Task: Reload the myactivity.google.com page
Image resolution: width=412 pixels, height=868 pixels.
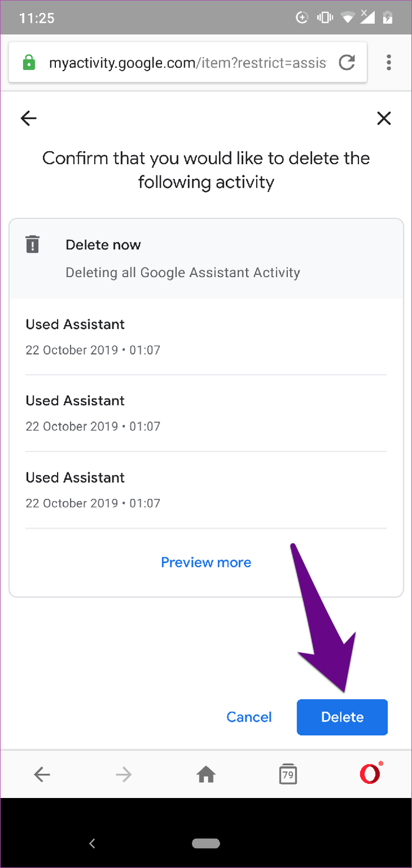Action: (347, 62)
